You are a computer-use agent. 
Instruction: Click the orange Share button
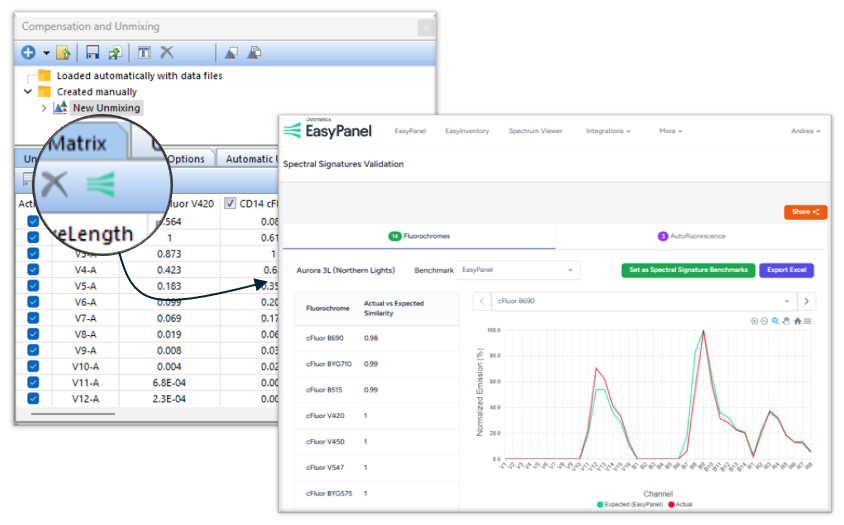pos(805,212)
